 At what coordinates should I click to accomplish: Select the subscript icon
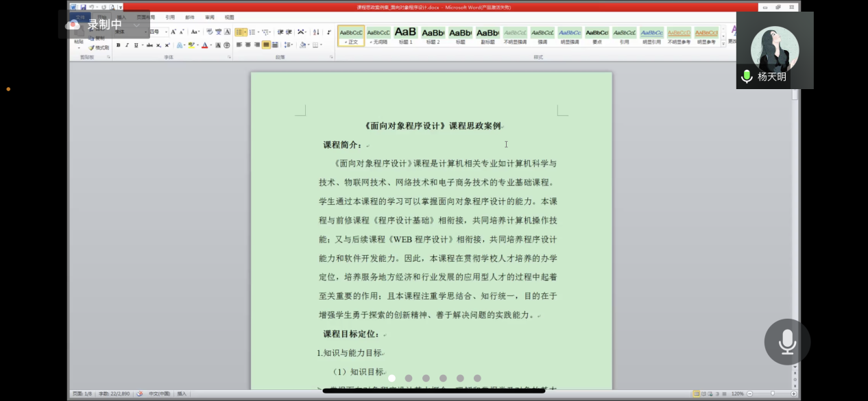(158, 44)
